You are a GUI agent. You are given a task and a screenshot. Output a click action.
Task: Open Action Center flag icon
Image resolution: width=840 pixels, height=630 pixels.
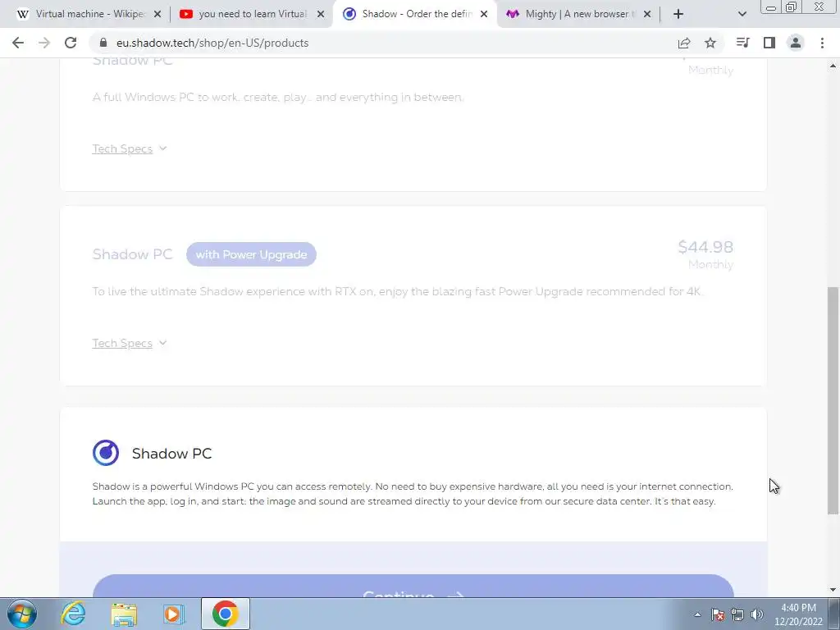[718, 614]
